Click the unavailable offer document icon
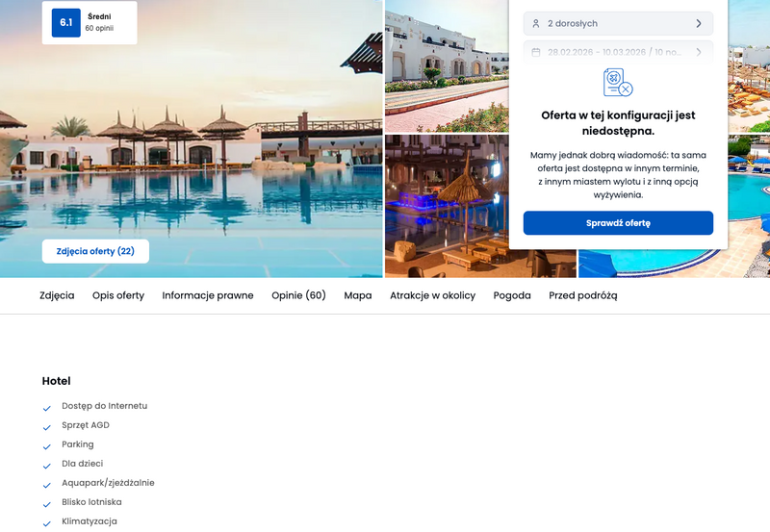Screen dimensions: 770x532 (x=618, y=83)
